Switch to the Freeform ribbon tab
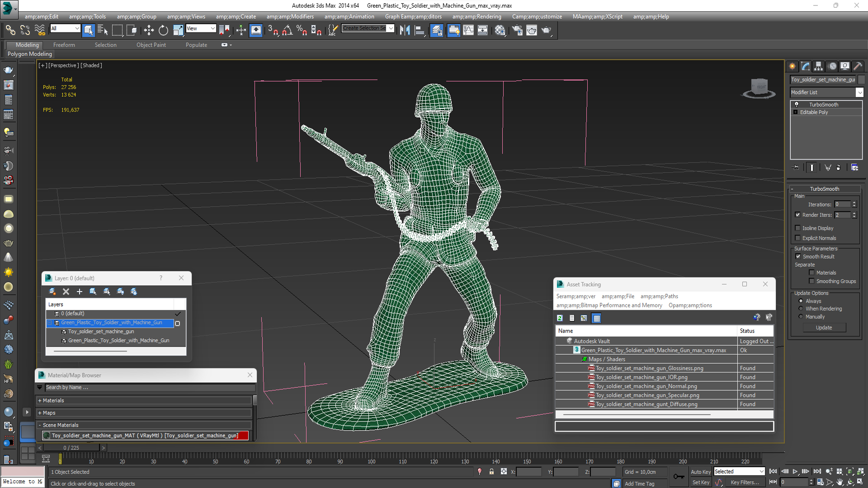 [x=64, y=45]
